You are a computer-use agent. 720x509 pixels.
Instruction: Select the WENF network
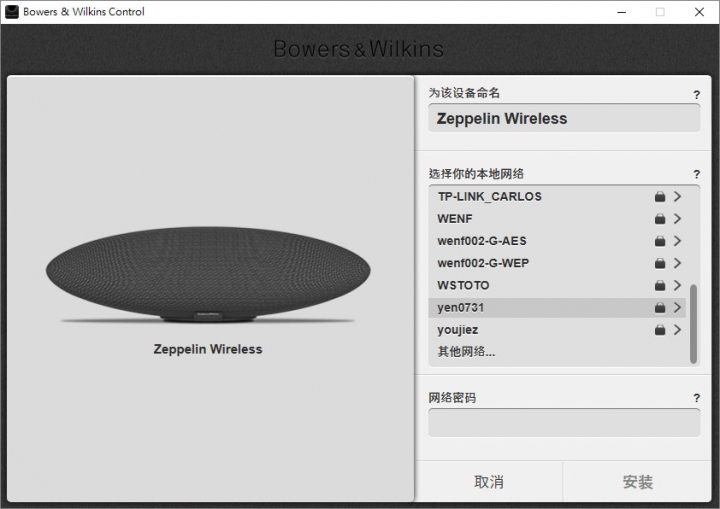[x=557, y=219]
